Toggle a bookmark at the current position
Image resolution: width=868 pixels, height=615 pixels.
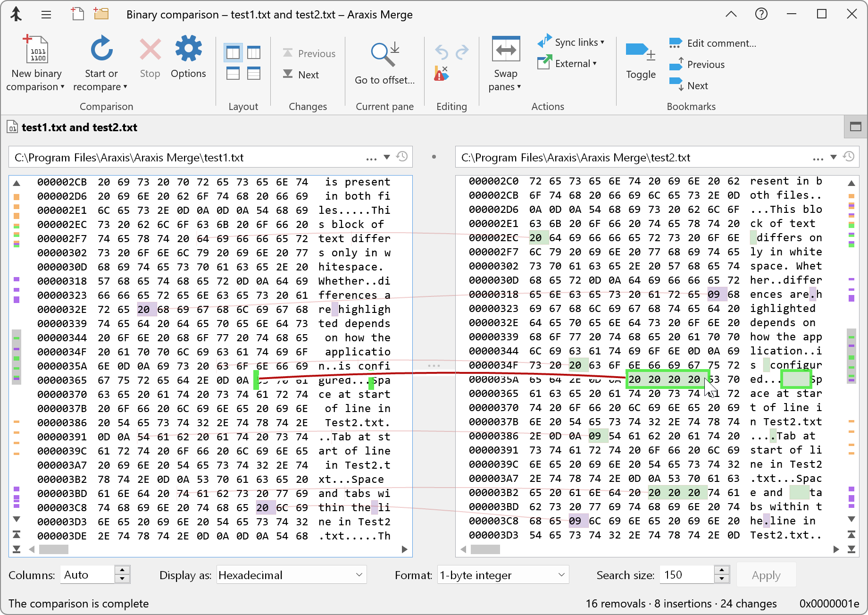coord(640,57)
